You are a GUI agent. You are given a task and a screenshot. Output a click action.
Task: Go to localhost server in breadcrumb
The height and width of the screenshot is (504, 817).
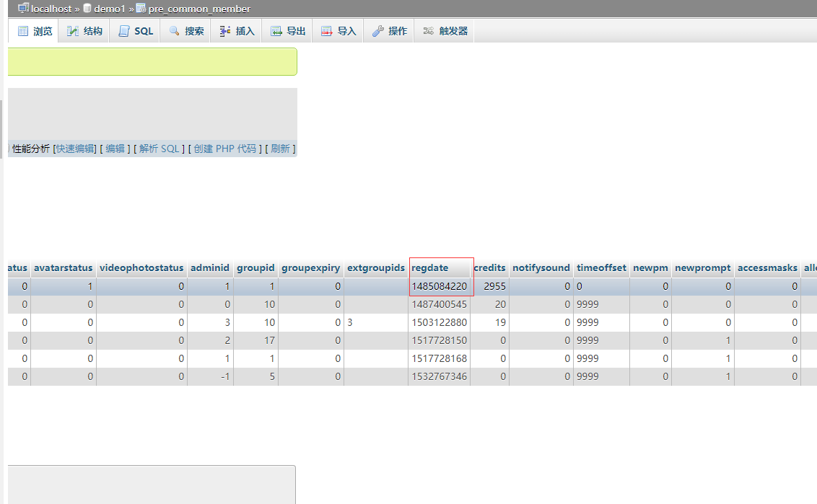tap(51, 9)
